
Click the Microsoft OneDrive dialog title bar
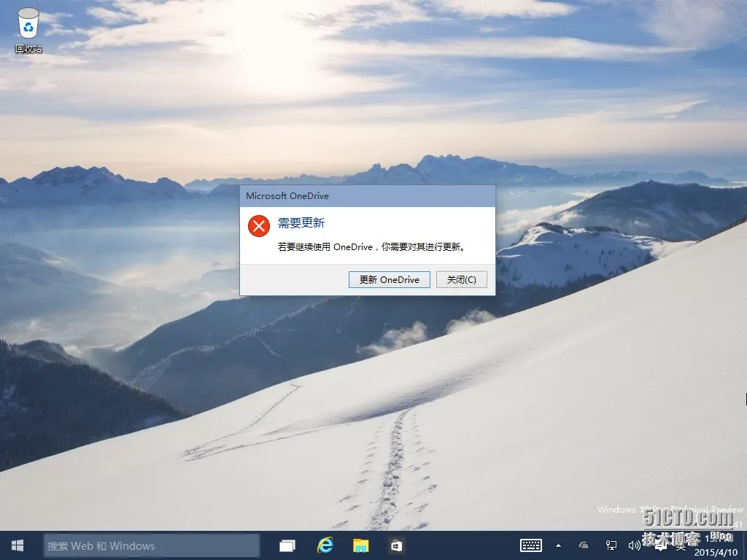(368, 195)
